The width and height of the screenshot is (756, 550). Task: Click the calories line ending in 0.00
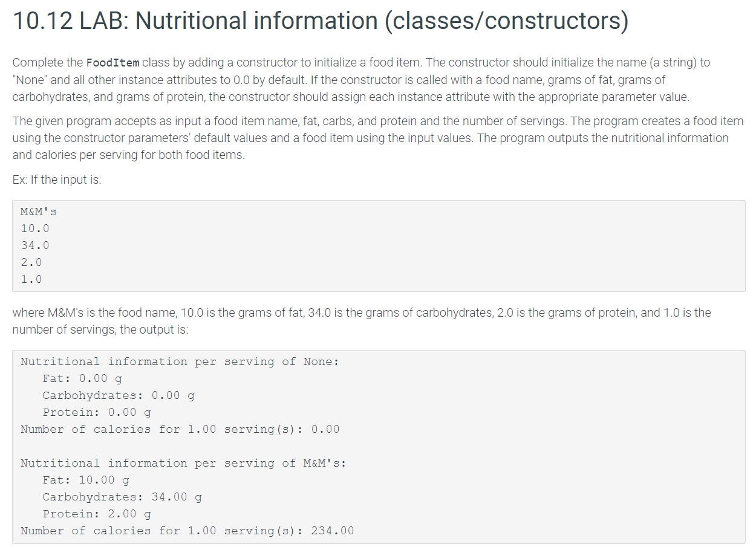(180, 429)
